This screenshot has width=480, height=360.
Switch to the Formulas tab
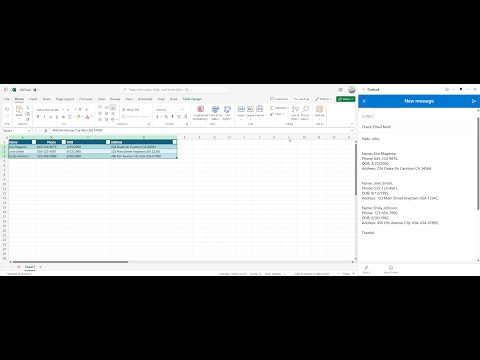[86, 99]
